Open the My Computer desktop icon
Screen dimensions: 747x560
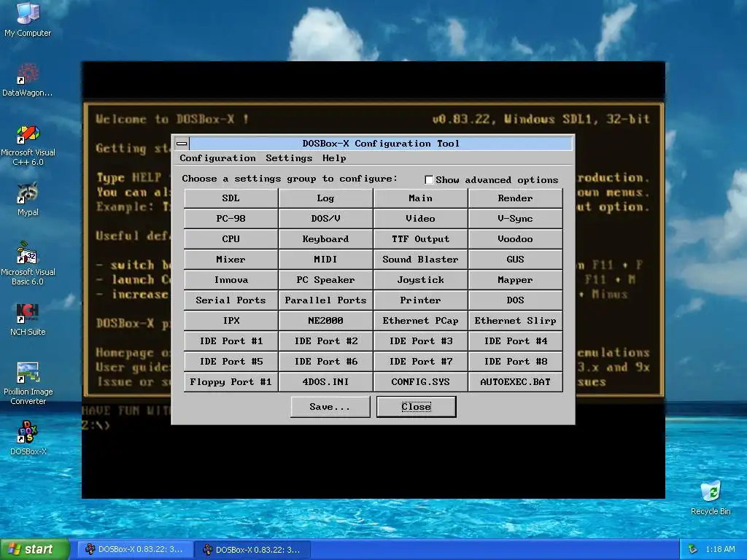tap(28, 19)
